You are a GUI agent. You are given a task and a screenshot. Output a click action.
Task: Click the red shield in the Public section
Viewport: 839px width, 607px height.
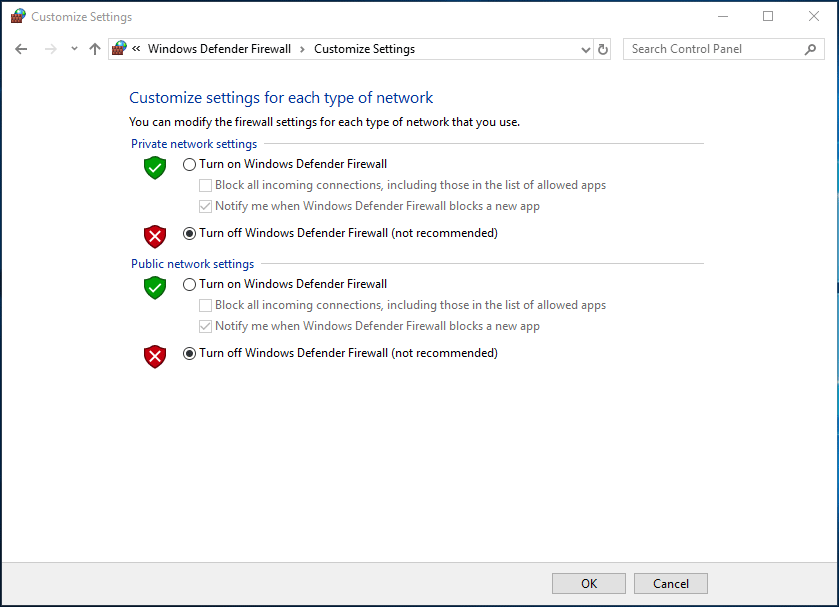coord(154,356)
